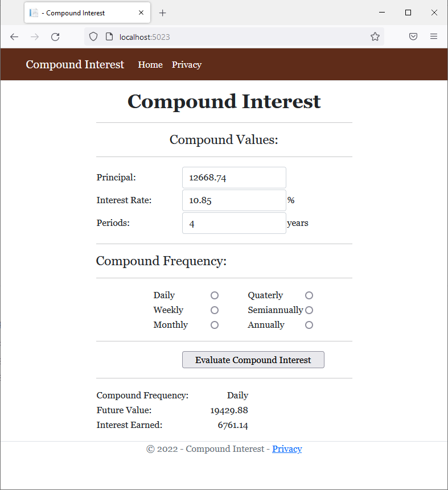This screenshot has height=490, width=448.
Task: Minimize the browser window
Action: (x=382, y=13)
